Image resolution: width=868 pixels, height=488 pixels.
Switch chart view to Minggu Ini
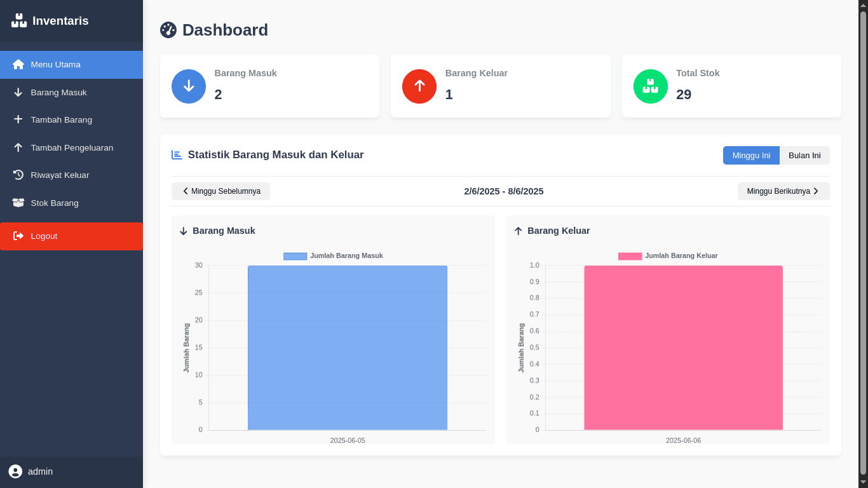click(751, 156)
